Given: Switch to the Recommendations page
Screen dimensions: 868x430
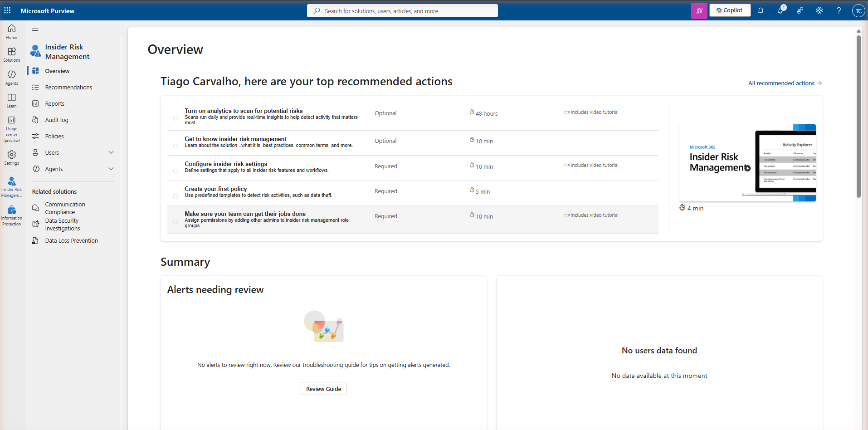Looking at the screenshot, I should tap(68, 87).
